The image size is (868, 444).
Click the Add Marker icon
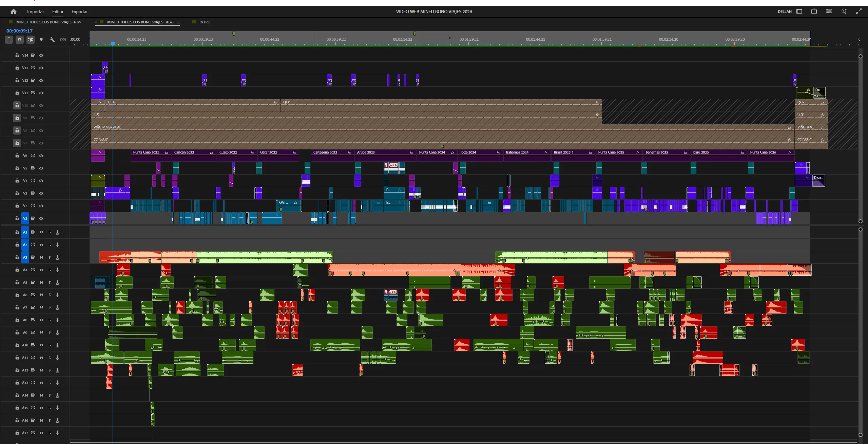[41, 40]
